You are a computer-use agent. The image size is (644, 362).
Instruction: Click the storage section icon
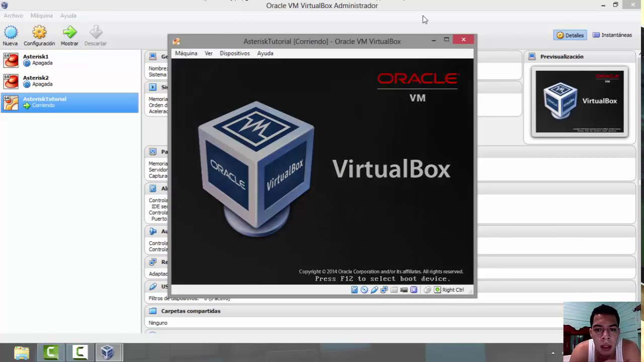(x=153, y=189)
